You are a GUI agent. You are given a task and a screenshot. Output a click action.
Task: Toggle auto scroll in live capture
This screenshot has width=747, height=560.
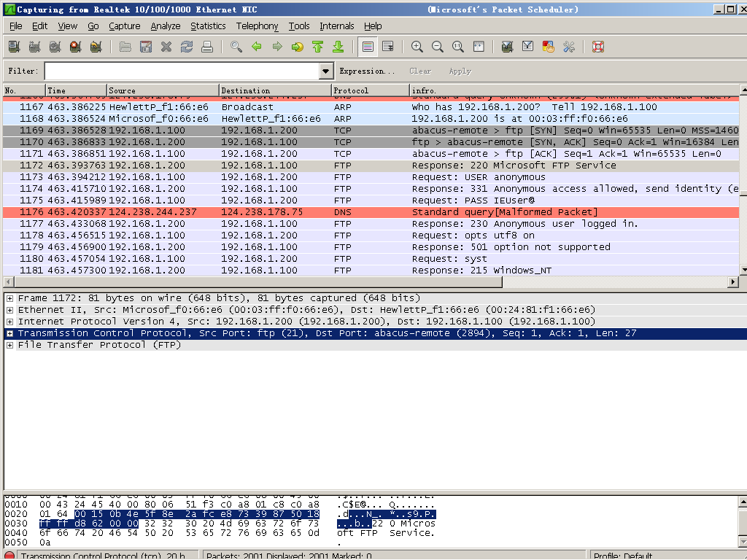[388, 47]
